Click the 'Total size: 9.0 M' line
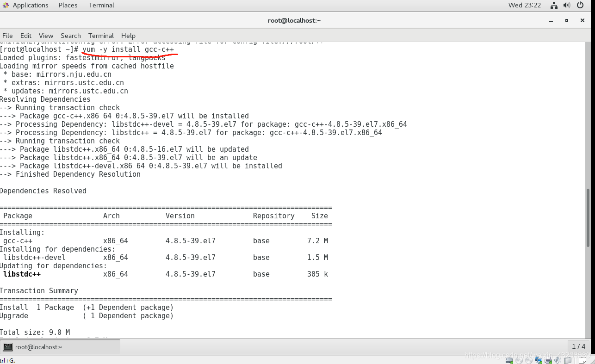This screenshot has height=364, width=595. click(x=35, y=332)
